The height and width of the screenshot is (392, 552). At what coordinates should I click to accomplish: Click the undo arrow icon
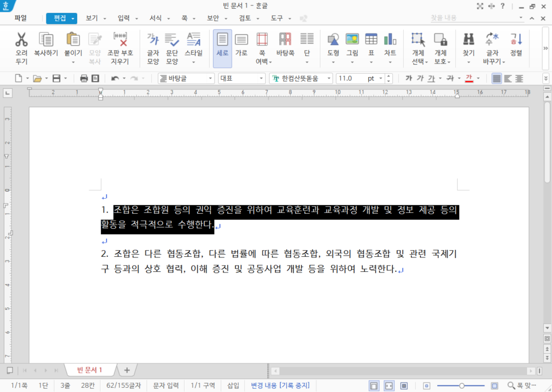pos(115,79)
